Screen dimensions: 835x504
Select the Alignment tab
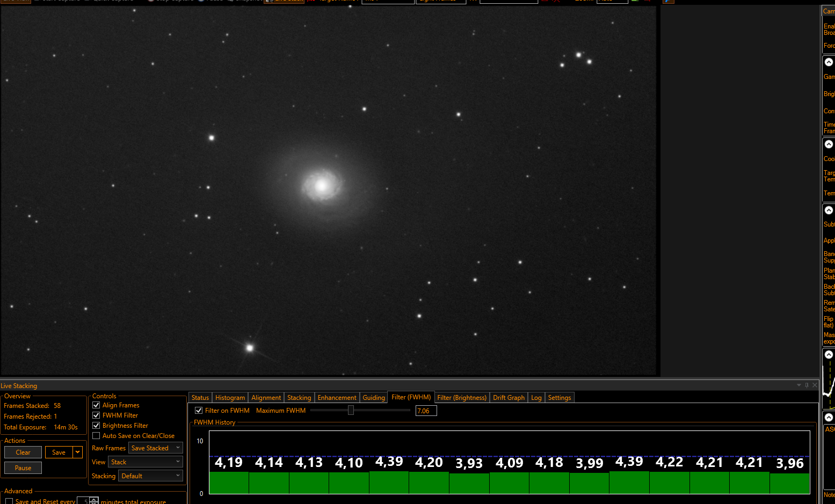266,398
